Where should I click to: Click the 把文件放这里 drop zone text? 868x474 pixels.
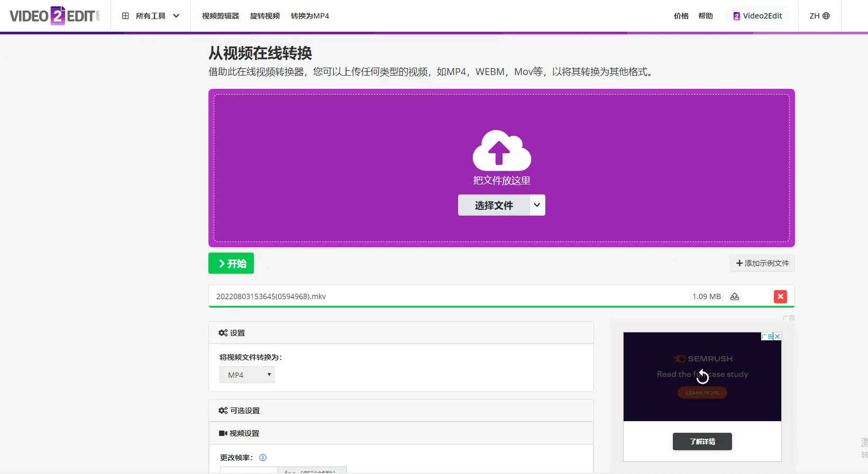coord(501,180)
